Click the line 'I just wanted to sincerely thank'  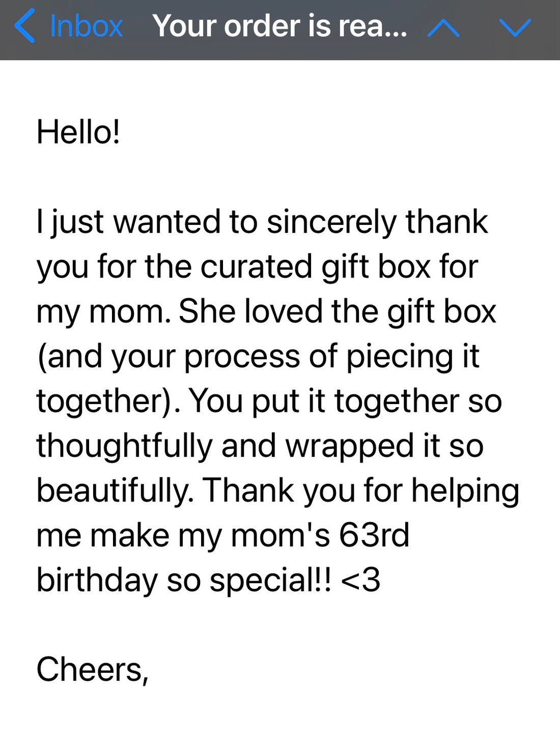click(262, 223)
